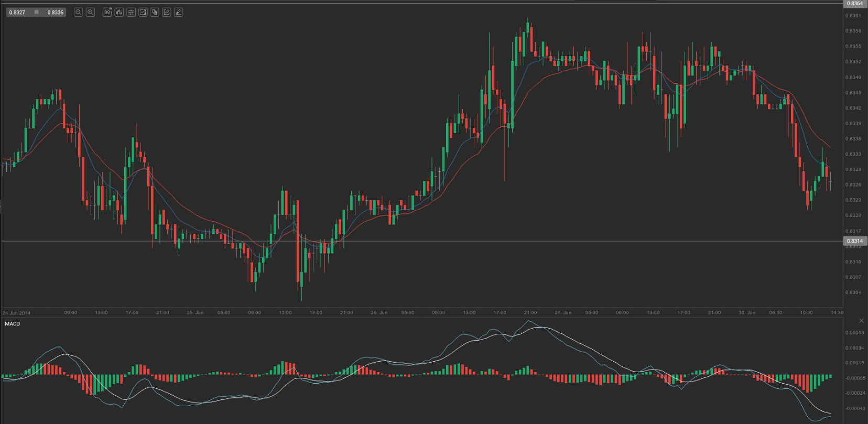Open the indicator settings sliders menu
The width and height of the screenshot is (868, 424).
131,12
